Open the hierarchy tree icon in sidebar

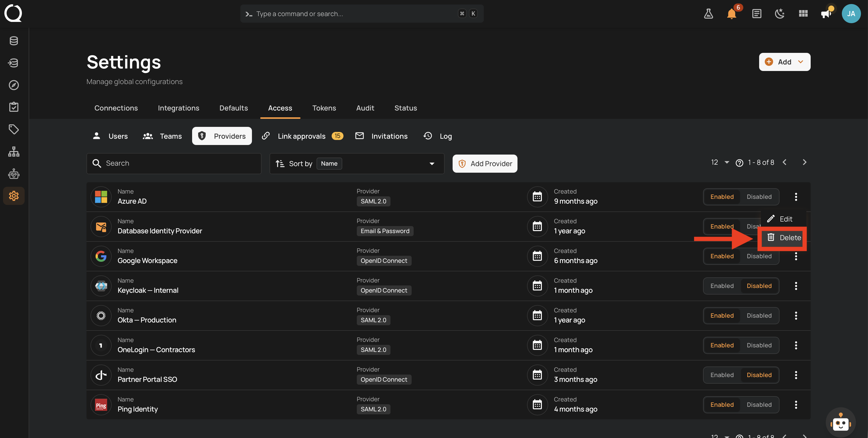[14, 152]
